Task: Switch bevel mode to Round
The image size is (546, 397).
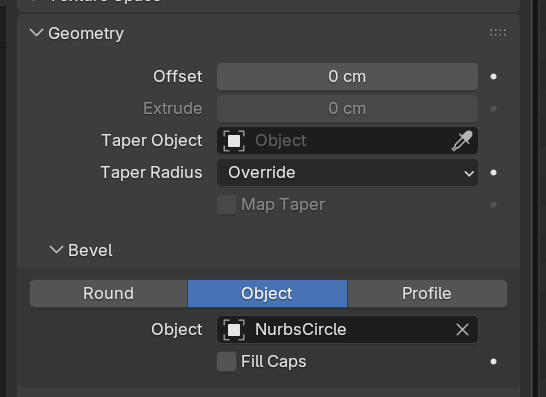Action: pos(109,294)
